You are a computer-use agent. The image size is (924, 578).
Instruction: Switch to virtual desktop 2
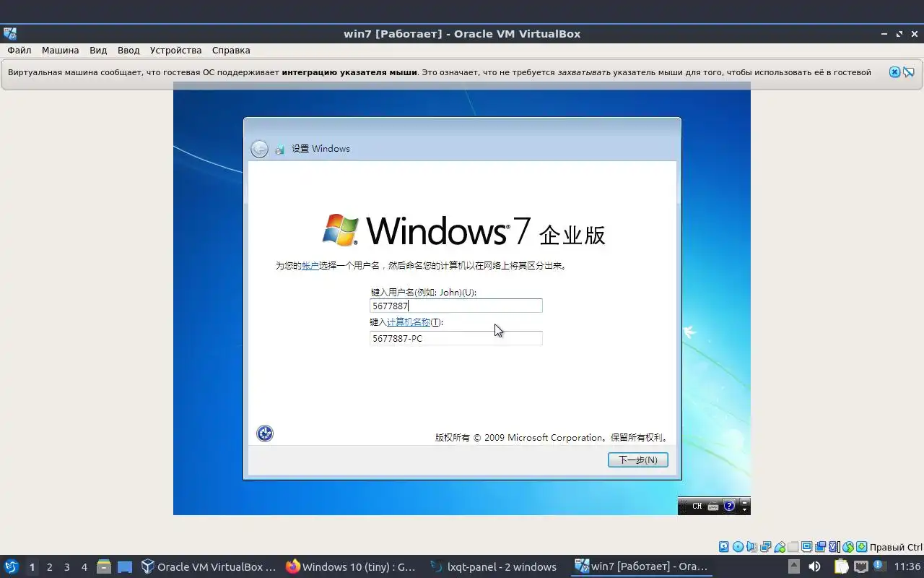point(49,567)
